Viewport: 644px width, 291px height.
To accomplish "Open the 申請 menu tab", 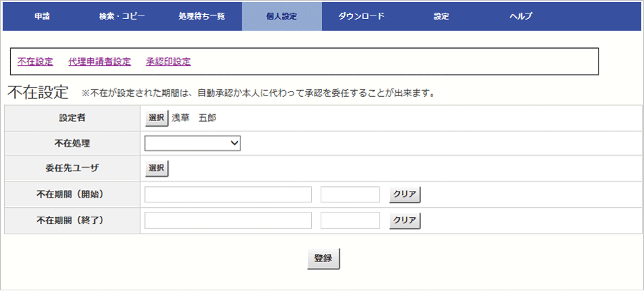I will [x=42, y=16].
